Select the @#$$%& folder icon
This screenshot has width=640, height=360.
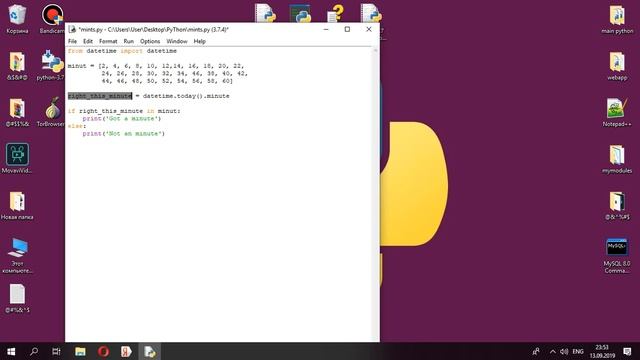coord(17,112)
